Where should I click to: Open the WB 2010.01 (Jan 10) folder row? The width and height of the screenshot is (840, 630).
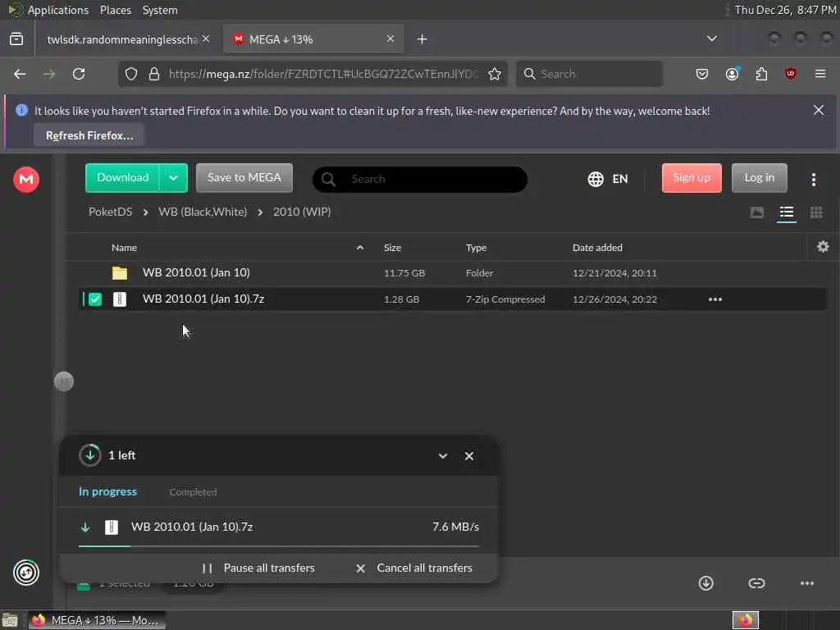pos(453,273)
